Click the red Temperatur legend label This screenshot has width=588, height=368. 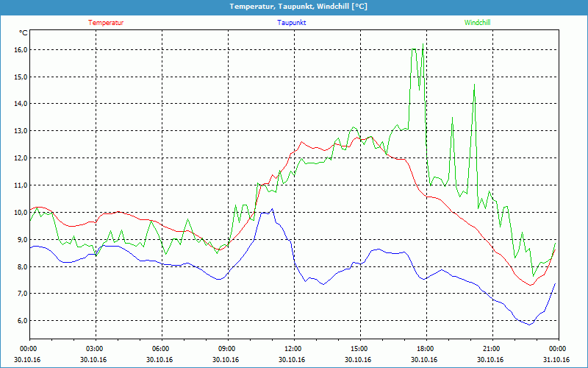click(x=106, y=23)
